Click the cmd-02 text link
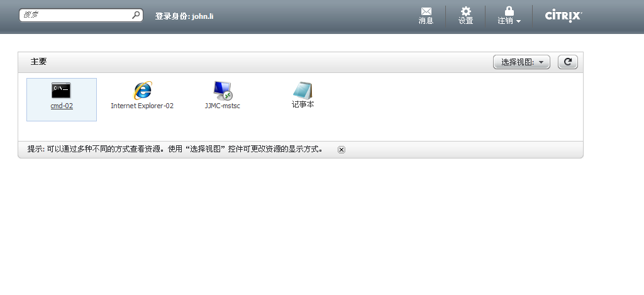Screen dimensions: 644x295 [x=62, y=106]
